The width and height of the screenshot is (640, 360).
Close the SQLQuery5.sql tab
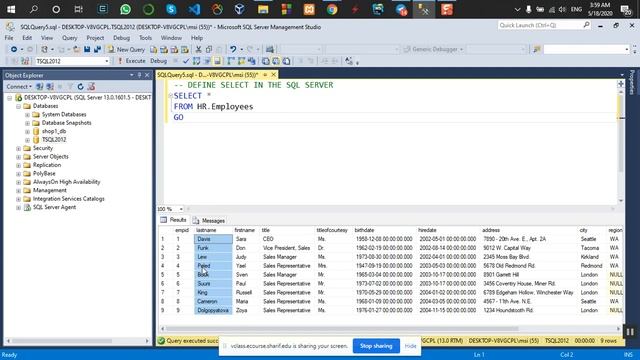pos(273,75)
